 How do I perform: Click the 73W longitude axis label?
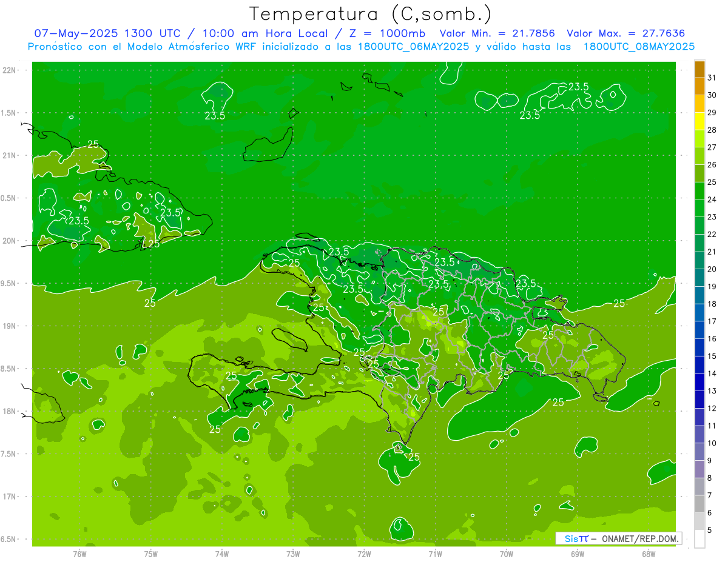(x=293, y=554)
